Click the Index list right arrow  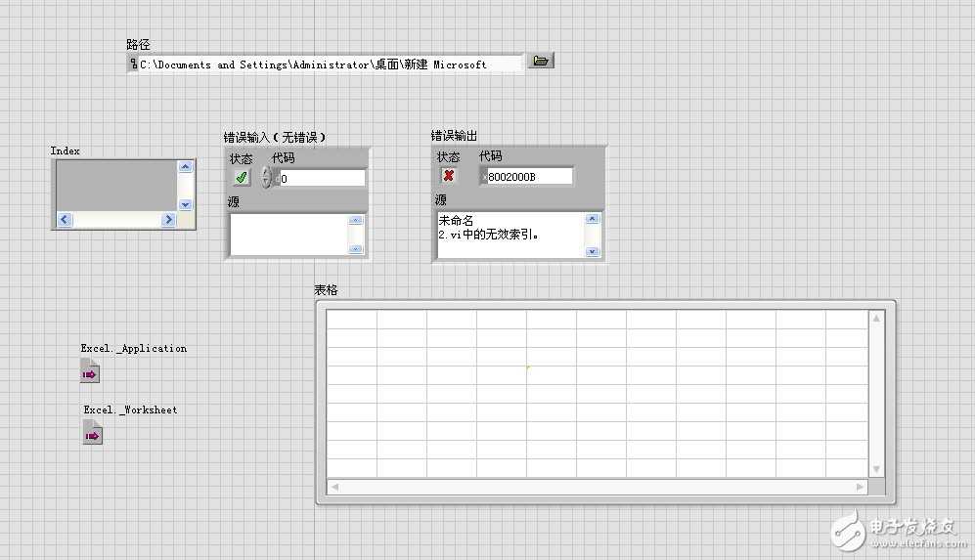pos(168,219)
